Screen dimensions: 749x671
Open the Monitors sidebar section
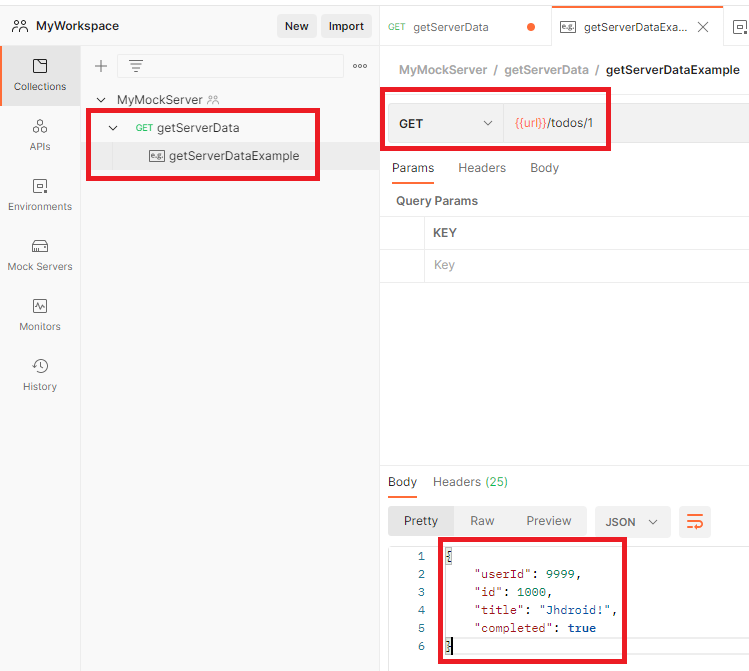click(40, 315)
